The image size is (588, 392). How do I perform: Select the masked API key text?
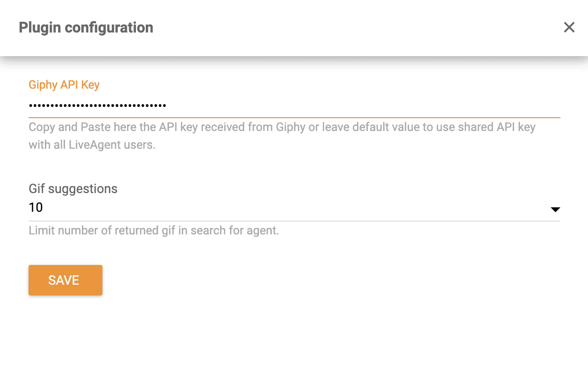(x=97, y=105)
